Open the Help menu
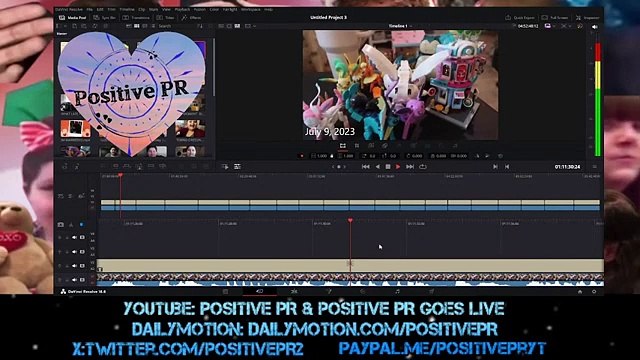Viewport: 640px width, 360px height. pos(268,9)
